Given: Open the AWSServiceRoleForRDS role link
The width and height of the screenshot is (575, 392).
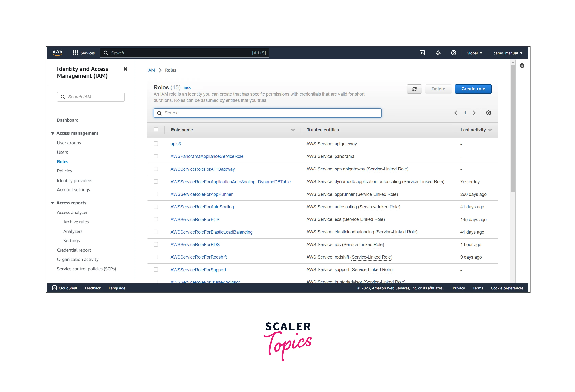Looking at the screenshot, I should [x=195, y=244].
